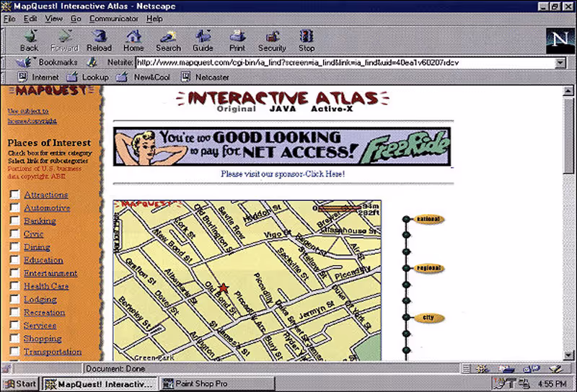Screen dimensions: 577x392
Task: Expand the Netsite URL dropdown arrow
Action: (x=560, y=63)
